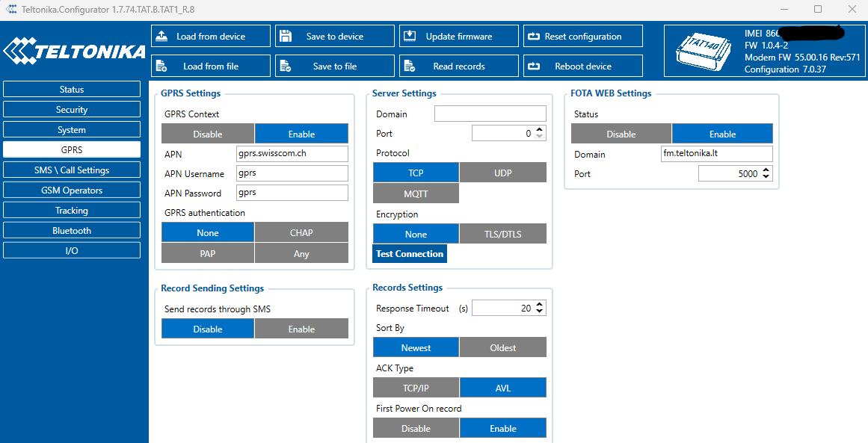Click the Server Port stepper arrows

(x=540, y=133)
